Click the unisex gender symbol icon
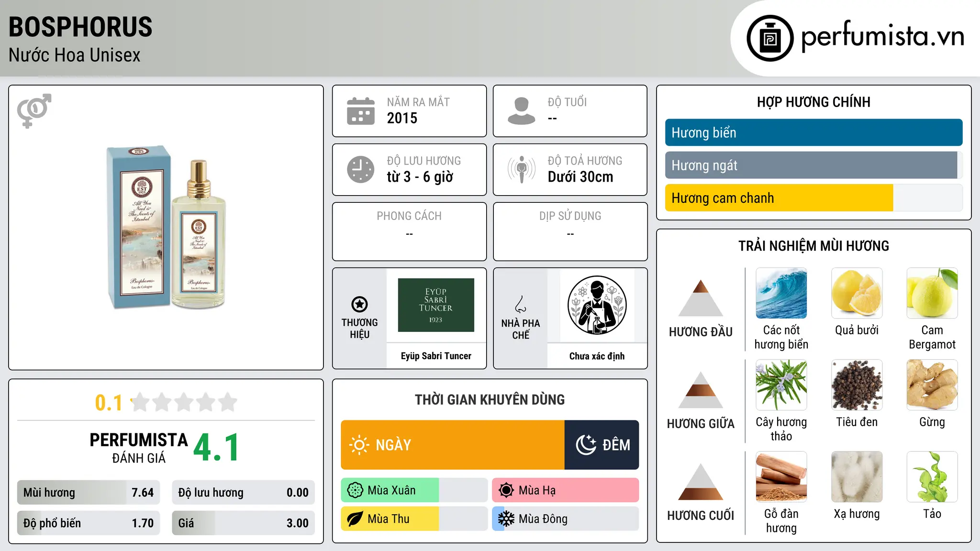 tap(34, 110)
